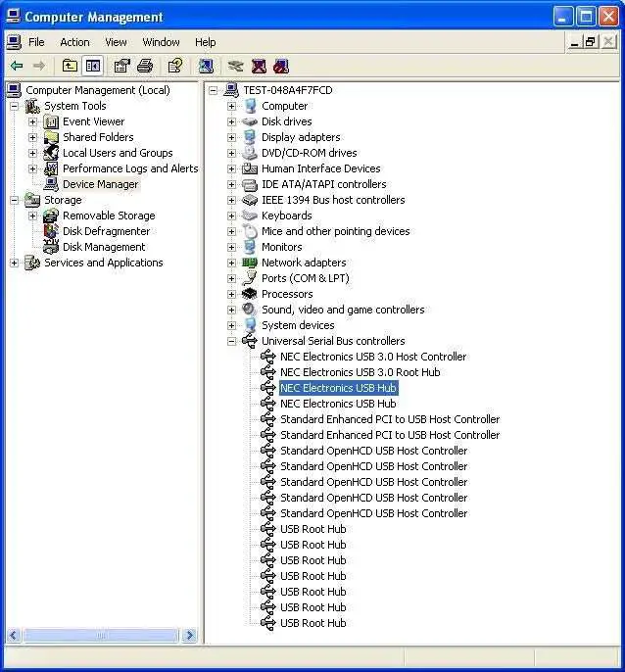Expand IDE ATA/ATAPI controllers node
625x672 pixels.
click(x=231, y=184)
